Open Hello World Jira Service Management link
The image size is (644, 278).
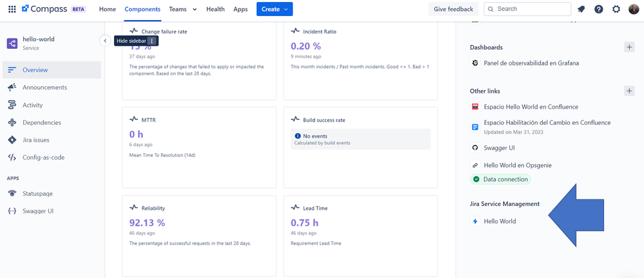[500, 221]
